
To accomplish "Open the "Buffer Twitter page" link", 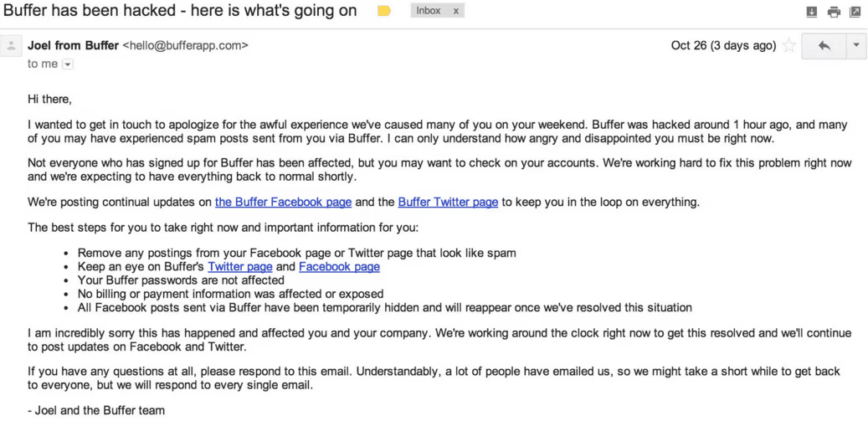I will 449,202.
